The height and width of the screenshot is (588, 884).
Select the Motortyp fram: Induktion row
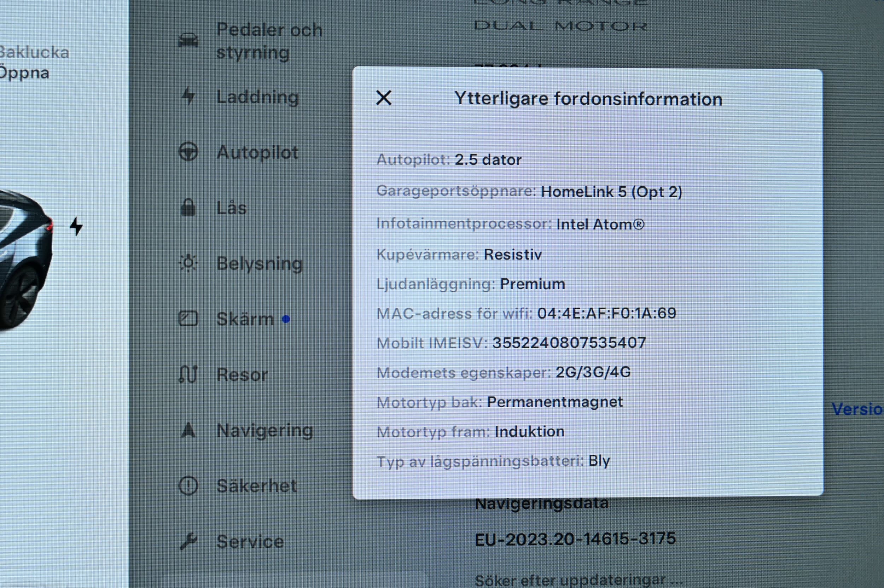click(x=470, y=432)
